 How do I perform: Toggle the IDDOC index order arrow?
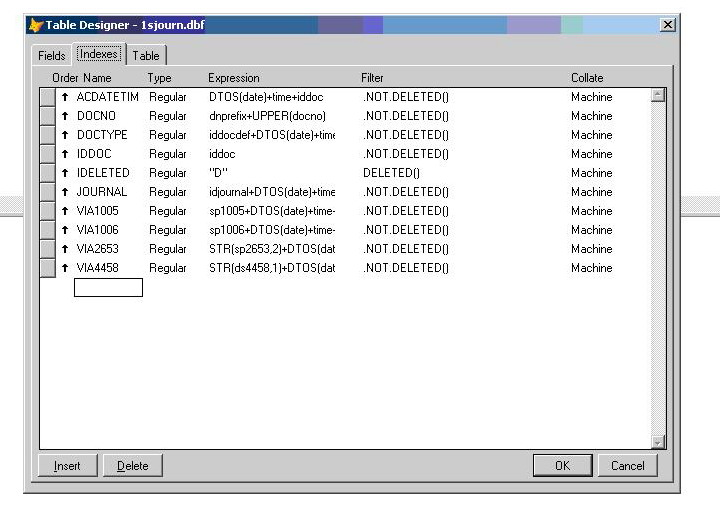65,154
